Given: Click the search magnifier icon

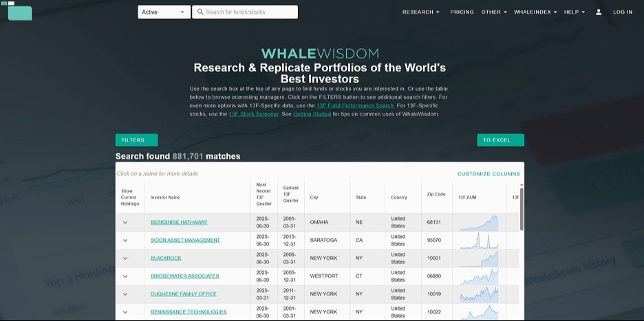Looking at the screenshot, I should (200, 12).
